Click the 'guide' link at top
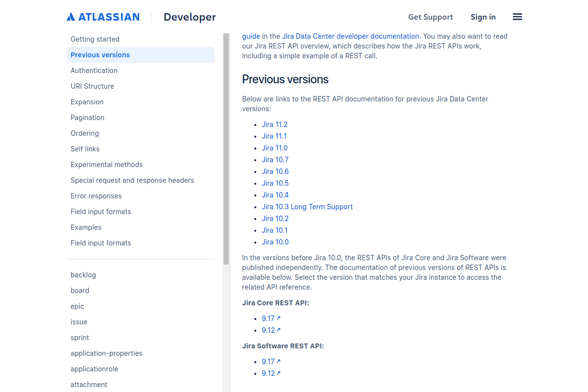This screenshot has width=588, height=392. pyautogui.click(x=251, y=36)
